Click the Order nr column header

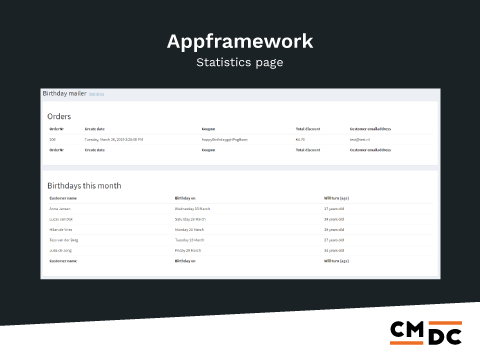pyautogui.click(x=56, y=129)
